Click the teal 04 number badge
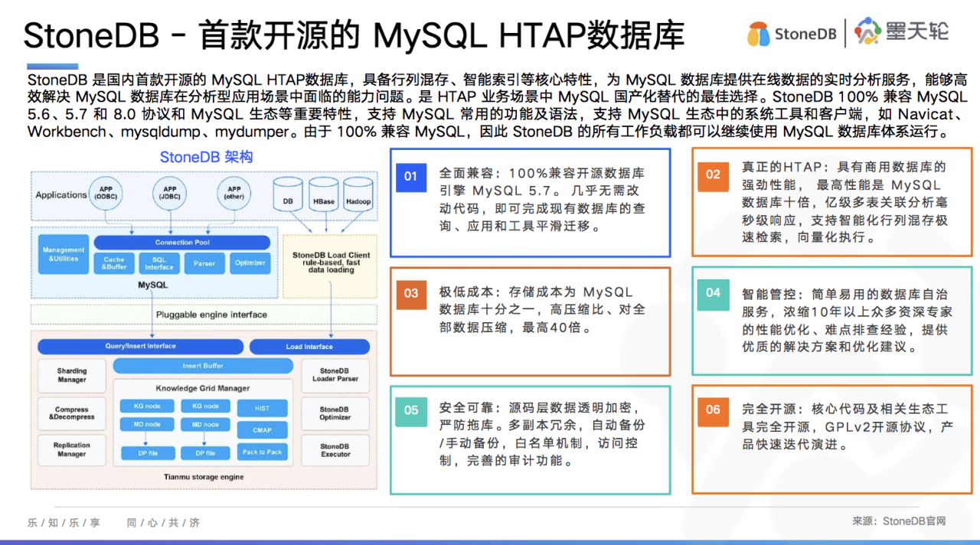The height and width of the screenshot is (545, 980). (x=713, y=293)
